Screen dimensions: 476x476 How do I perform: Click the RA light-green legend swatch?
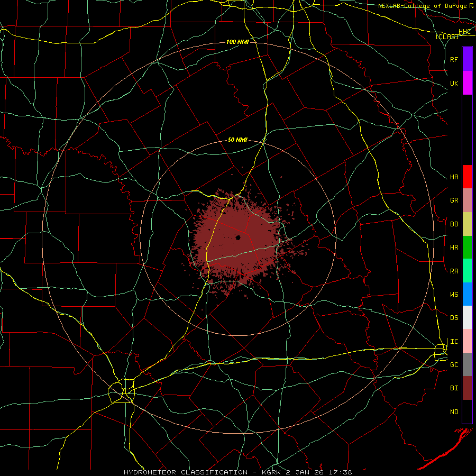467,271
